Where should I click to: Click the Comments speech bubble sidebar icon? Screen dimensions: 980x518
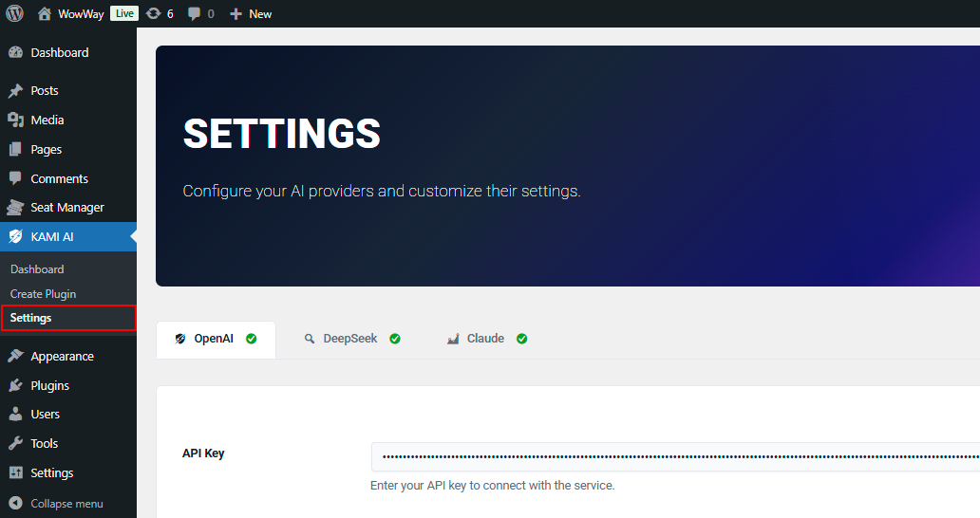(15, 178)
